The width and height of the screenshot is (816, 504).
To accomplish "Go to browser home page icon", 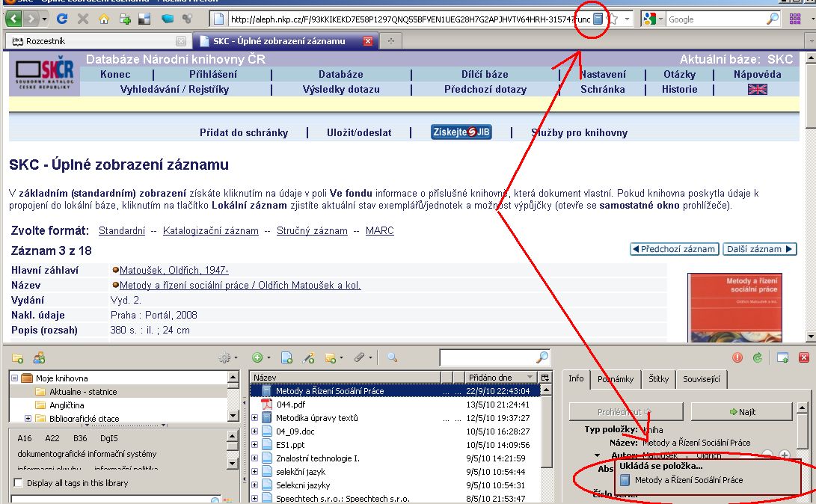I will (104, 19).
